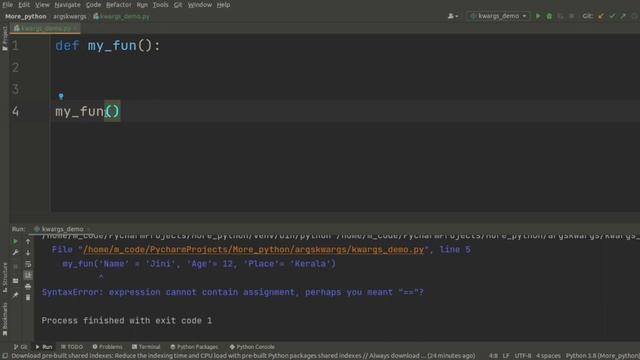Open the Window menu
Screen dimensions: 640x360
pyautogui.click(x=200, y=5)
